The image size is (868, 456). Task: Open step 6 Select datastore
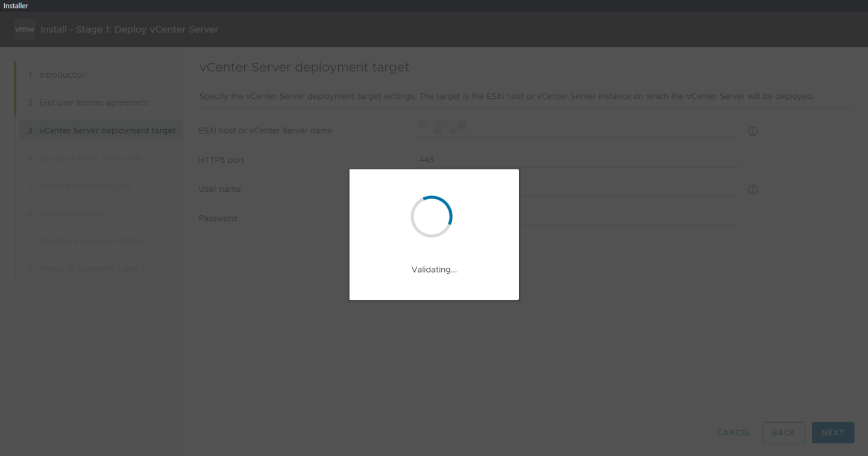pos(71,214)
